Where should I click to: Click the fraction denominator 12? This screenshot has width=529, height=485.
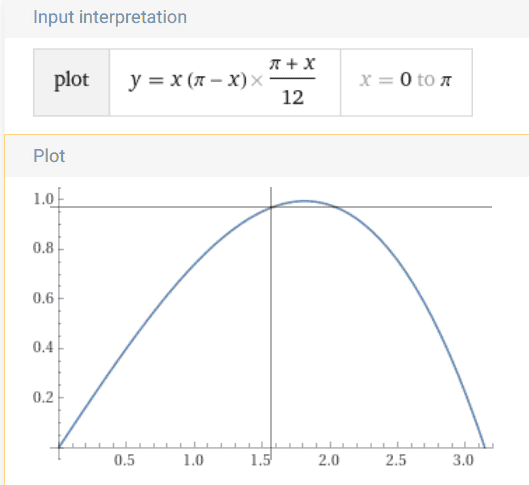[x=293, y=98]
